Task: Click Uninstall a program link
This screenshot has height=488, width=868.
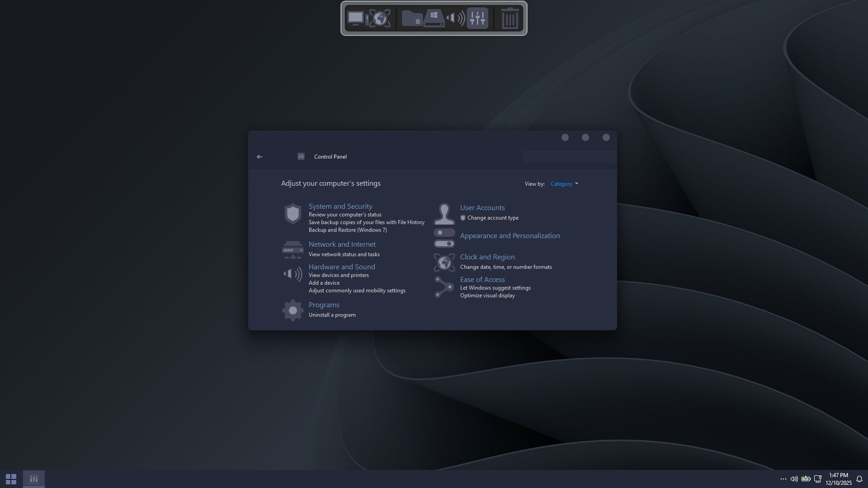Action: point(332,315)
